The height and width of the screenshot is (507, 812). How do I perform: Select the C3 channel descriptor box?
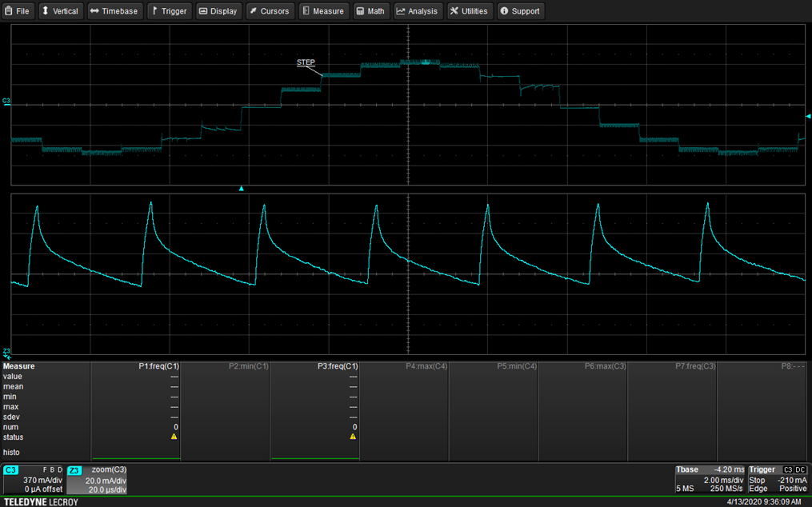click(34, 479)
